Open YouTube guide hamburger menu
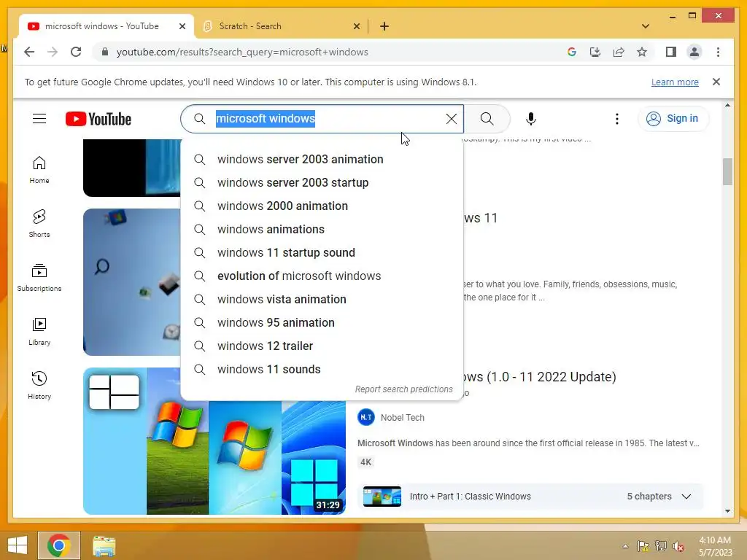Image resolution: width=747 pixels, height=560 pixels. (39, 119)
